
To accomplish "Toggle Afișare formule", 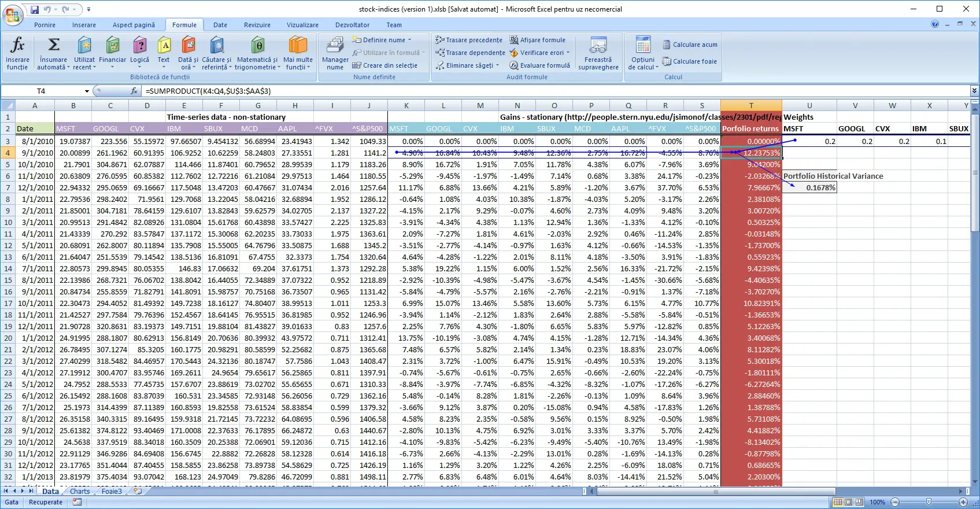I will pos(537,40).
